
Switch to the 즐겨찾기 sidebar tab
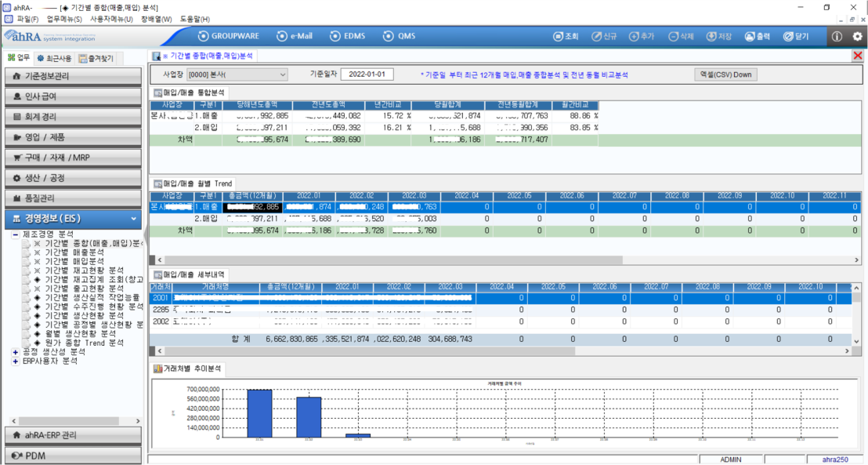[x=96, y=58]
